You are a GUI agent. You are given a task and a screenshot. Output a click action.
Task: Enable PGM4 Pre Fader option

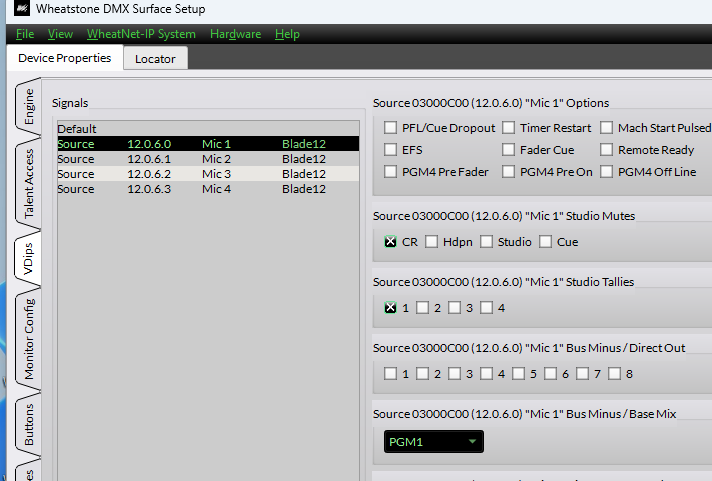390,171
